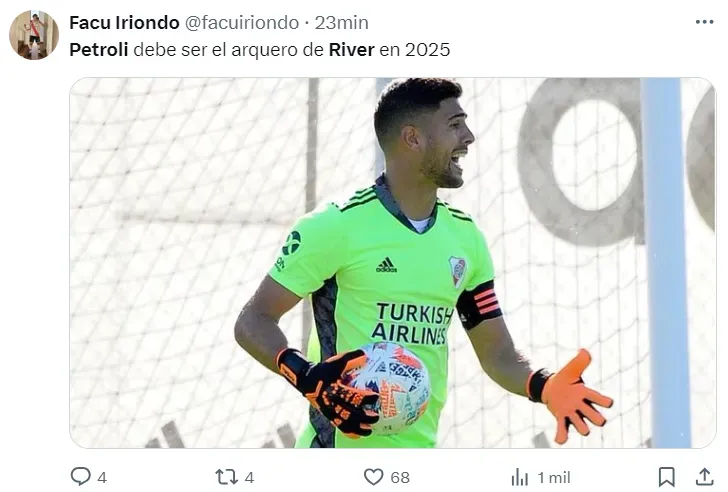This screenshot has width=728, height=492.
Task: Click the 68 likes count
Action: pos(400,478)
